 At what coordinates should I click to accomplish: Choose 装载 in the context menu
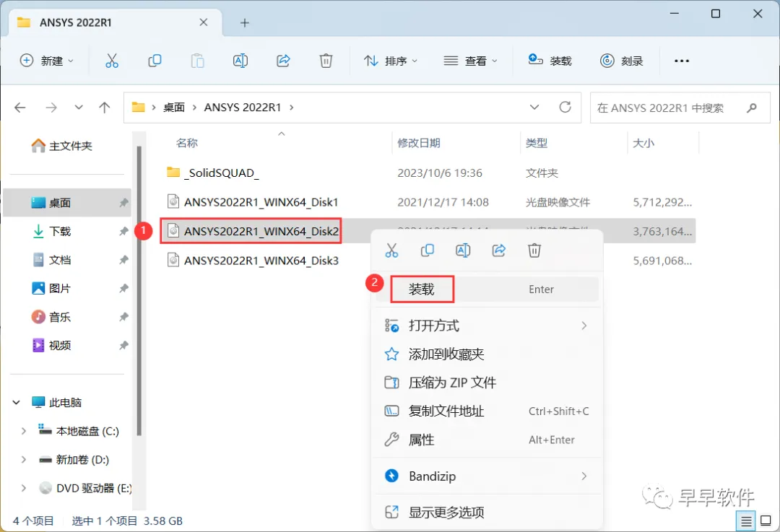(x=487, y=289)
